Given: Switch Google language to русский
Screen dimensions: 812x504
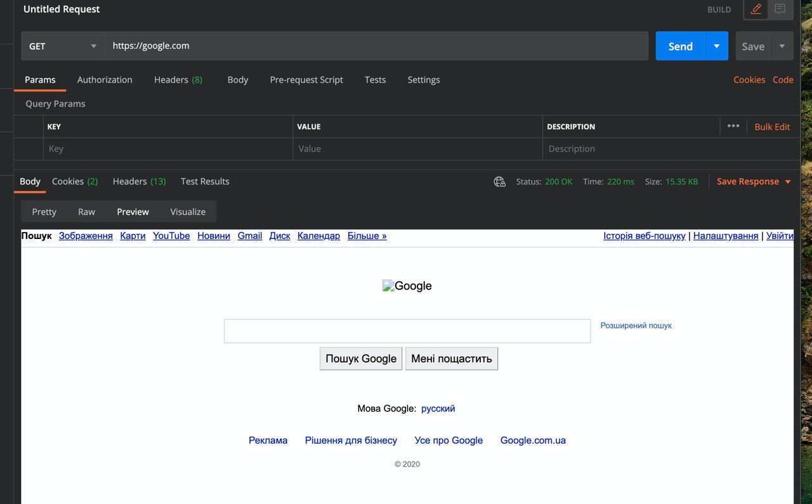Looking at the screenshot, I should pos(438,409).
